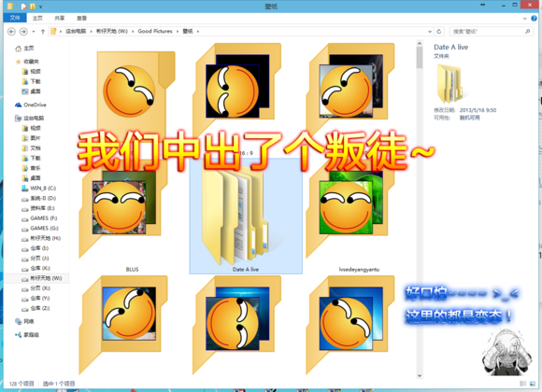This screenshot has width=542, height=392.
Task: Open drive 系统-II (D:)
Action: coord(38,198)
